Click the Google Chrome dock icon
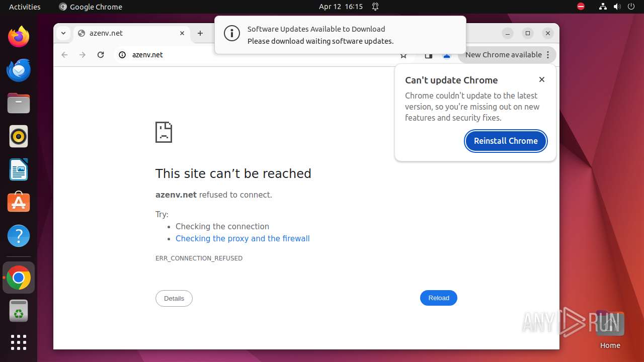Image resolution: width=644 pixels, height=362 pixels. 19,278
